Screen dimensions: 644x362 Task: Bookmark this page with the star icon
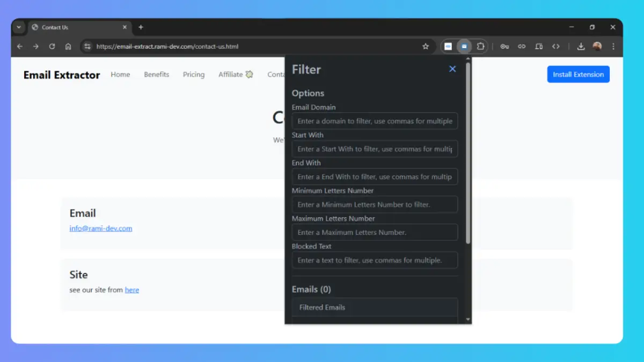click(x=426, y=47)
